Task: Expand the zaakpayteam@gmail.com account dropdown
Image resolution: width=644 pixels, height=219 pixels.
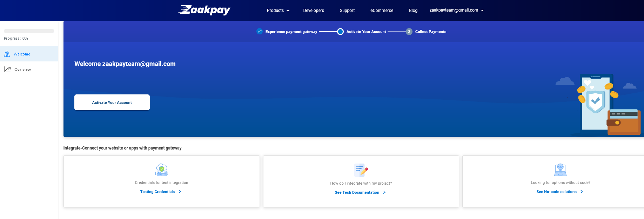Action: coord(457,10)
